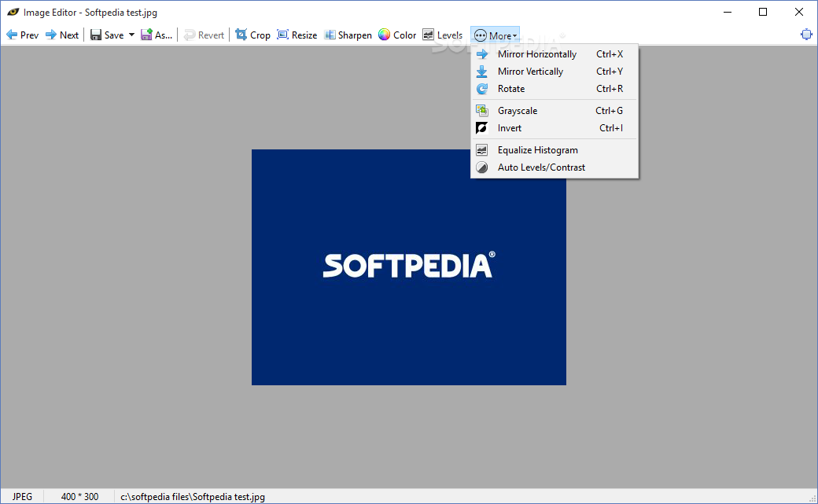Click the Ctrl+X shortcut text
The height and width of the screenshot is (504, 818).
point(610,54)
